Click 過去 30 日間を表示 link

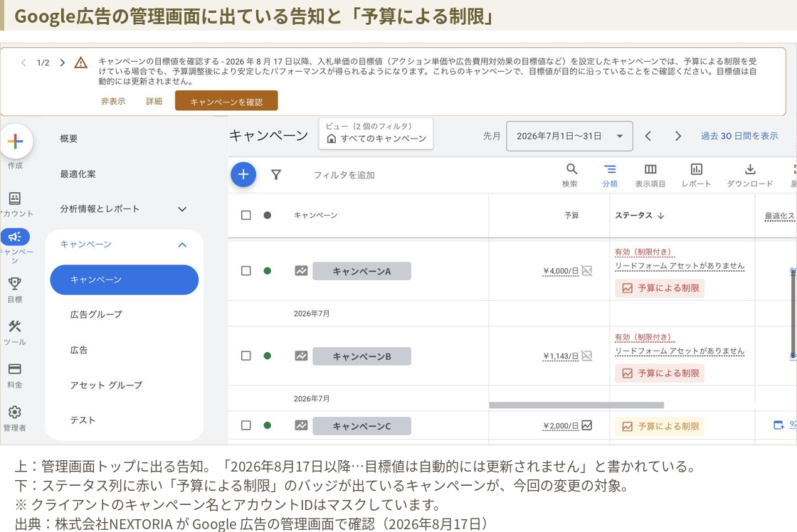point(739,136)
